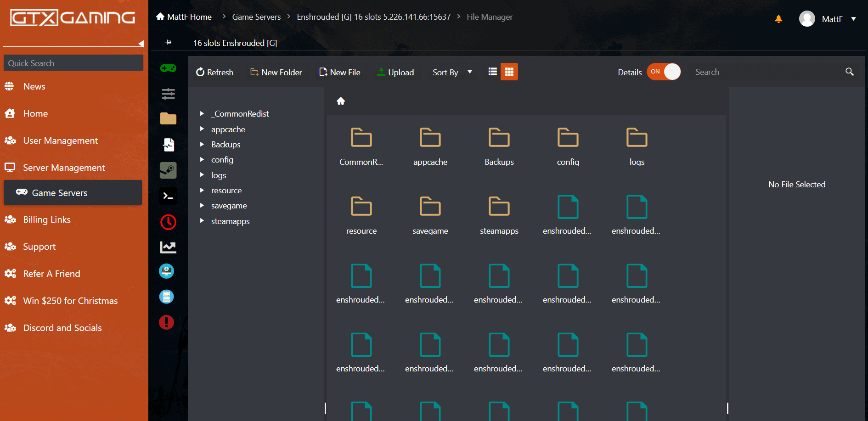Screen dimensions: 868x421
Task: Open the Steam update icon
Action: (x=168, y=170)
